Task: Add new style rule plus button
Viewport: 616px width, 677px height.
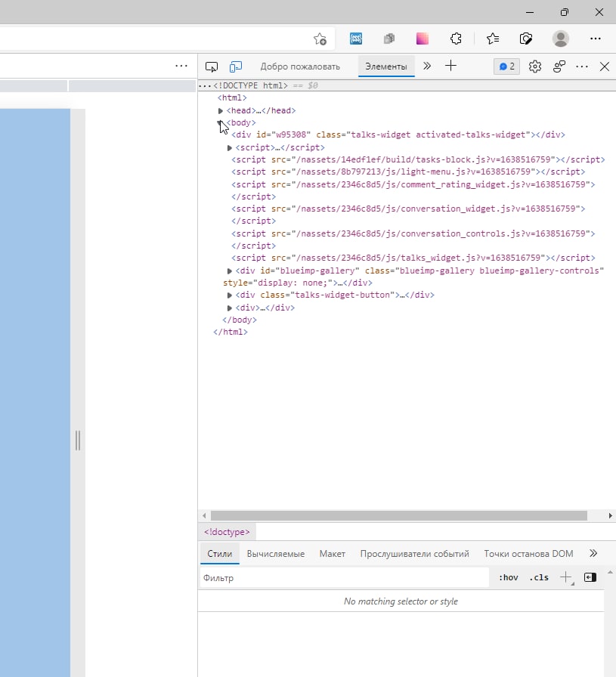Action: (x=566, y=577)
